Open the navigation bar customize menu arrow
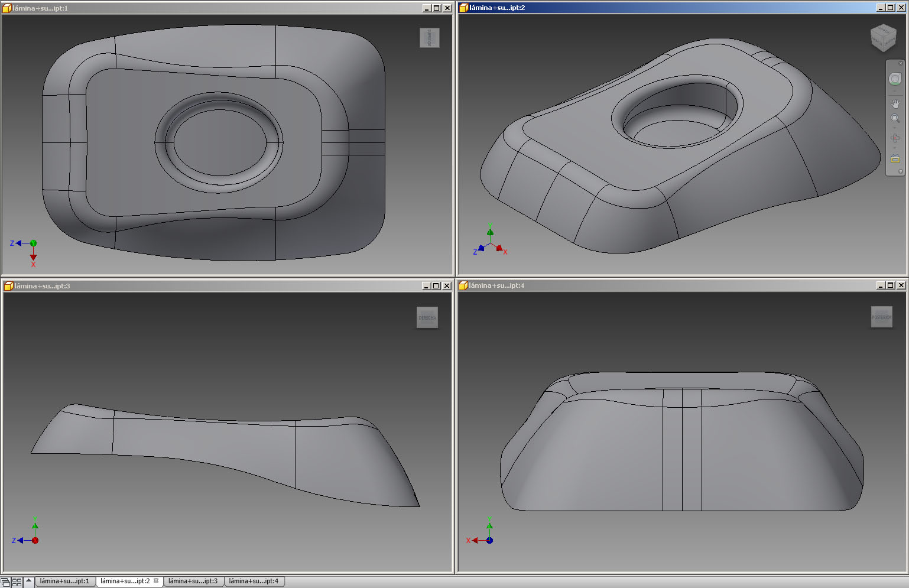This screenshot has height=588, width=909. 901,171
